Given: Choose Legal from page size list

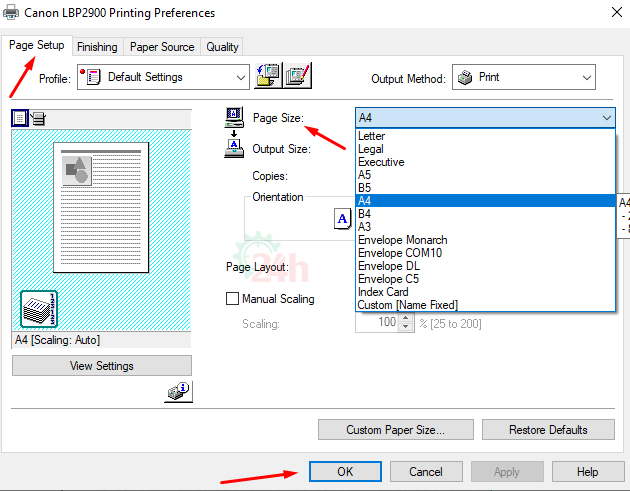Looking at the screenshot, I should (485, 149).
